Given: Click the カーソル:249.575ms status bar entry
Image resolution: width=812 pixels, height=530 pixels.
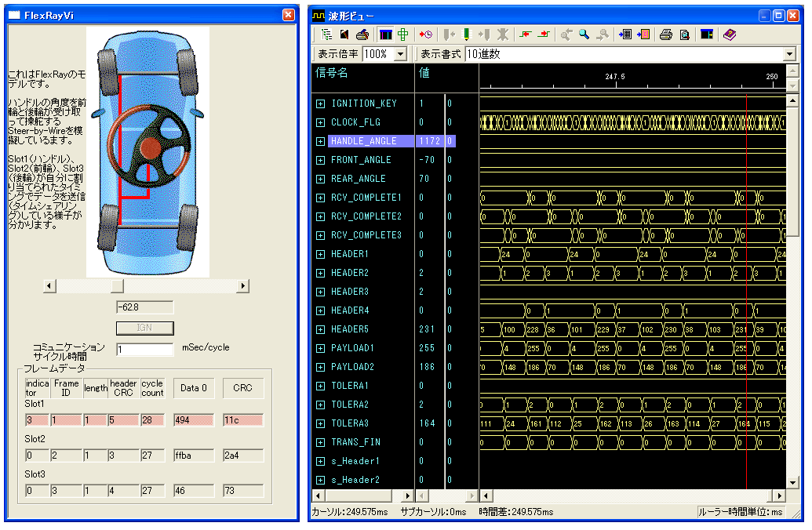Looking at the screenshot, I should 350,512.
